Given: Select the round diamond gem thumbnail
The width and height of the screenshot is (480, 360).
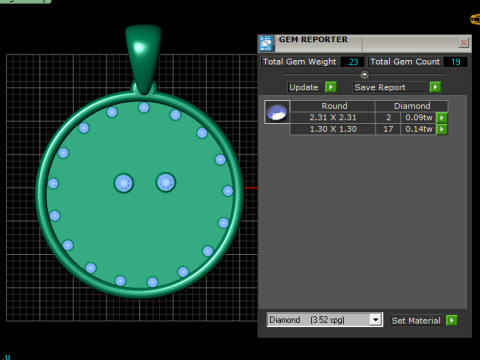Looking at the screenshot, I should point(277,112).
